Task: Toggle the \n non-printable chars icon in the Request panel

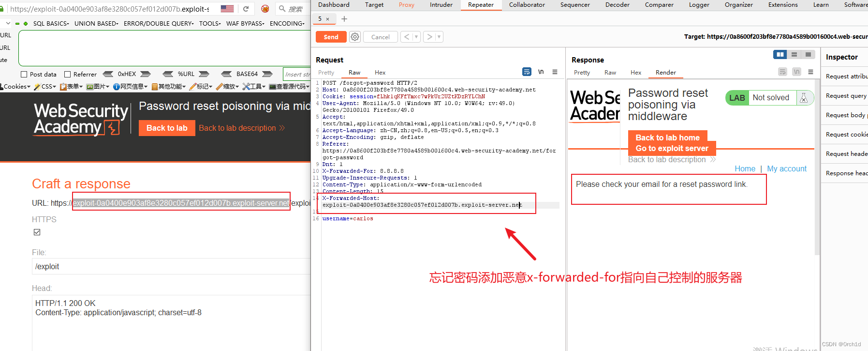Action: click(541, 72)
